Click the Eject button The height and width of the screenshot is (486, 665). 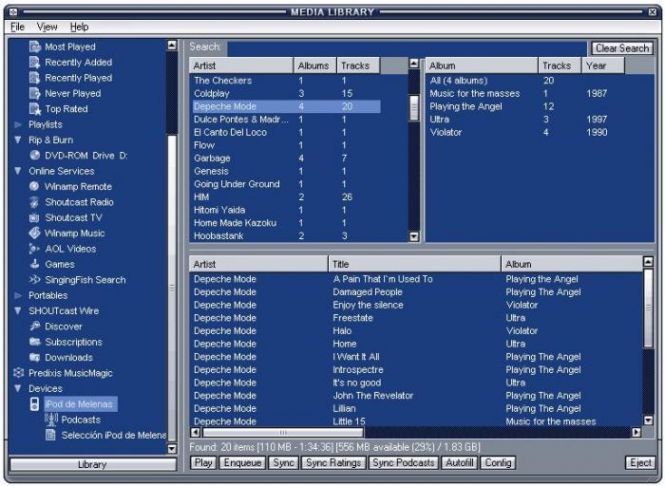640,463
